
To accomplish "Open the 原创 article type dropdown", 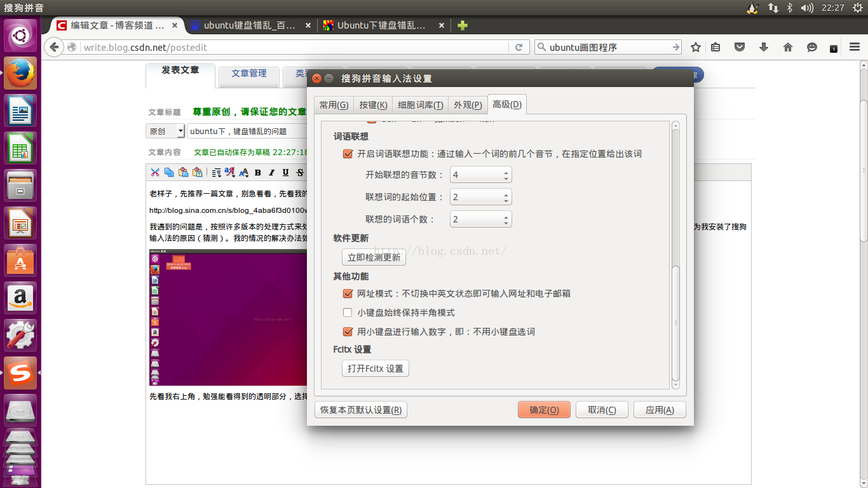I will (165, 131).
